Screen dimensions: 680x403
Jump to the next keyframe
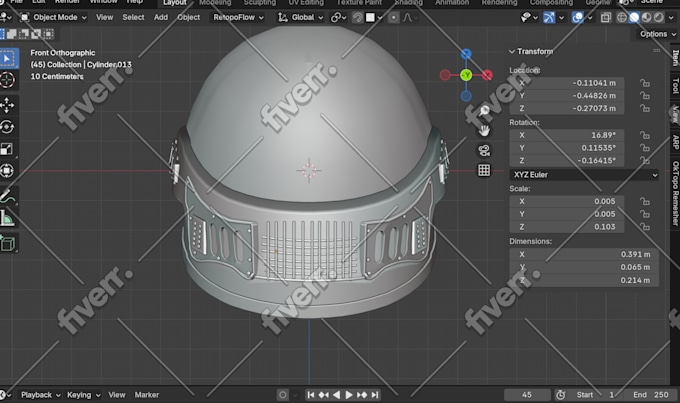click(362, 395)
